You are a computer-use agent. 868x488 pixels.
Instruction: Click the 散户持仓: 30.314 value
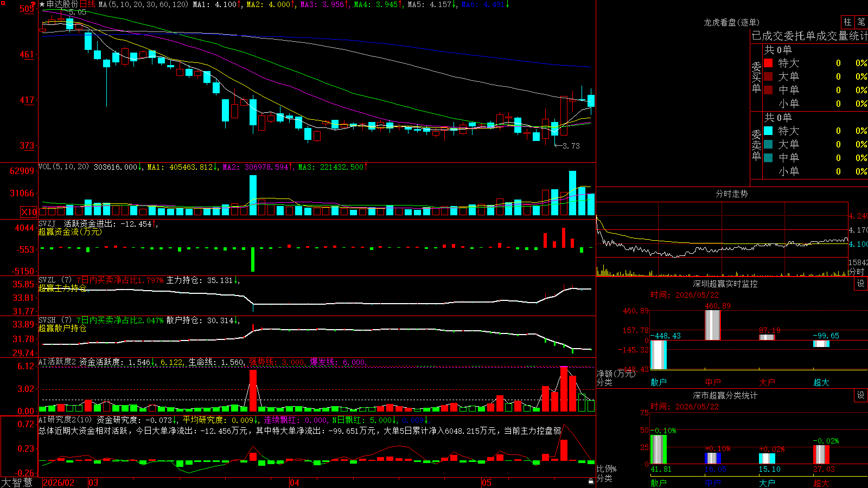pyautogui.click(x=203, y=320)
